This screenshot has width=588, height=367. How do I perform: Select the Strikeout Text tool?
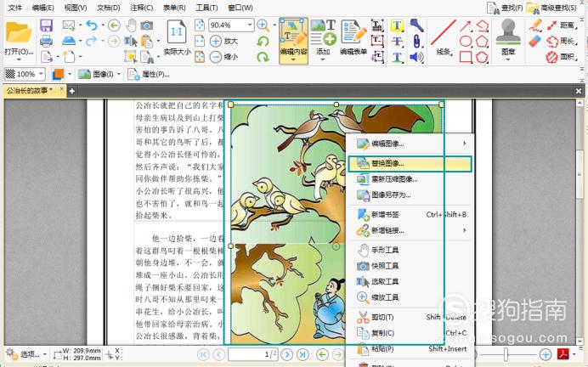point(397,41)
